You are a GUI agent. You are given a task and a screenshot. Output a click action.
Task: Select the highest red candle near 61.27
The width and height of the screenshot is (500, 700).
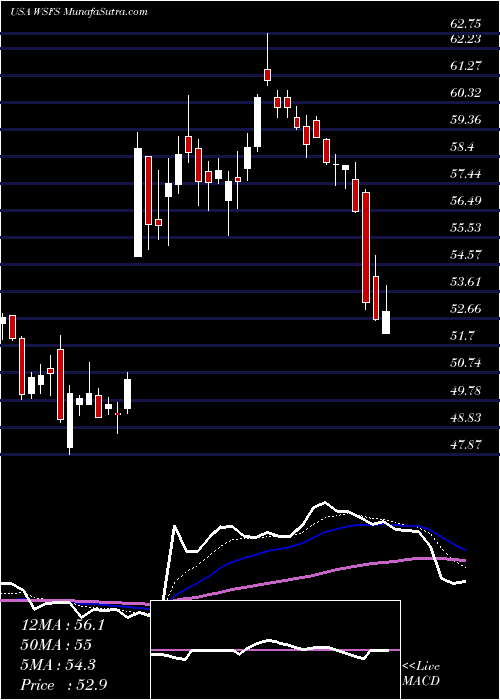(x=267, y=75)
